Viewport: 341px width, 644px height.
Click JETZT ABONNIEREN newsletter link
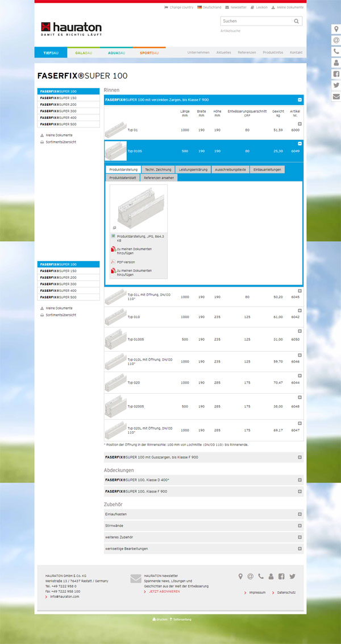(x=164, y=592)
